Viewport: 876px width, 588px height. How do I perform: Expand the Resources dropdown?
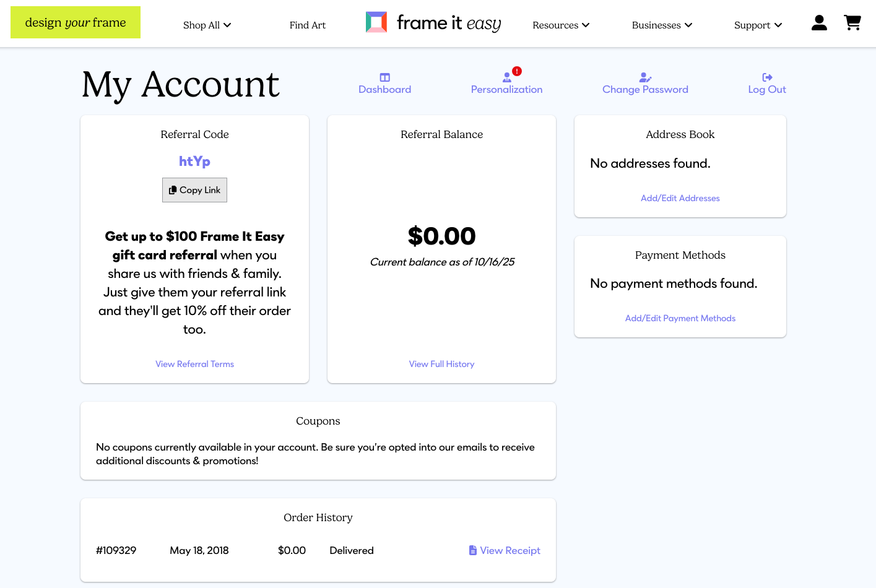[560, 25]
